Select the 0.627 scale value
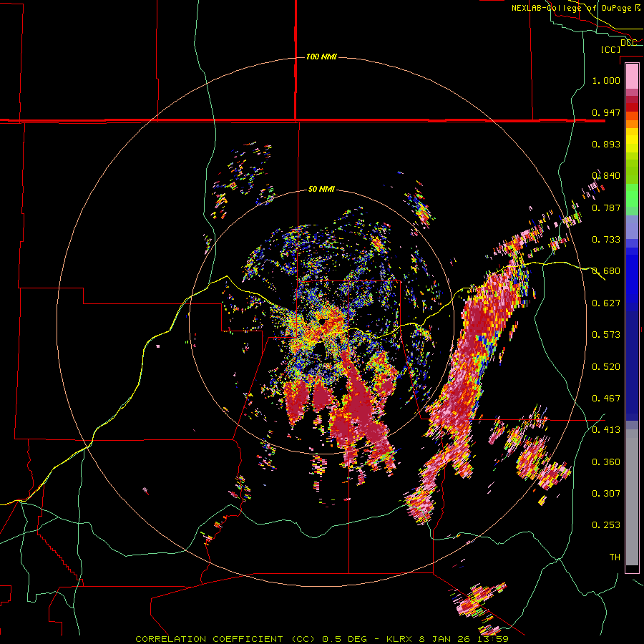 click(606, 303)
